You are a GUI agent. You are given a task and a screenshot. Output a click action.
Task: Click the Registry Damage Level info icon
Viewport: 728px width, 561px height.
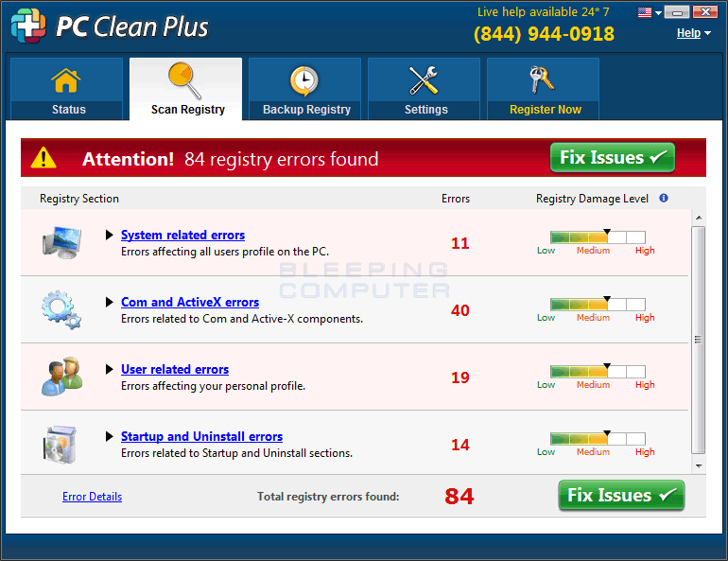tap(664, 199)
